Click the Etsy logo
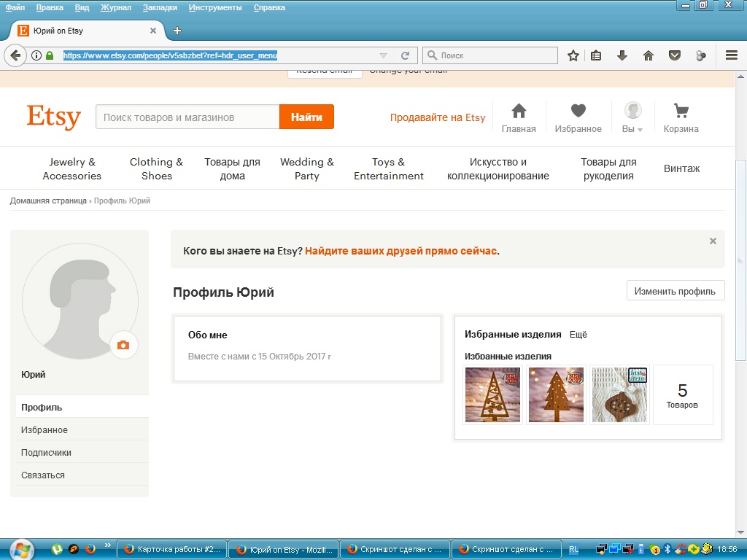 [x=54, y=117]
